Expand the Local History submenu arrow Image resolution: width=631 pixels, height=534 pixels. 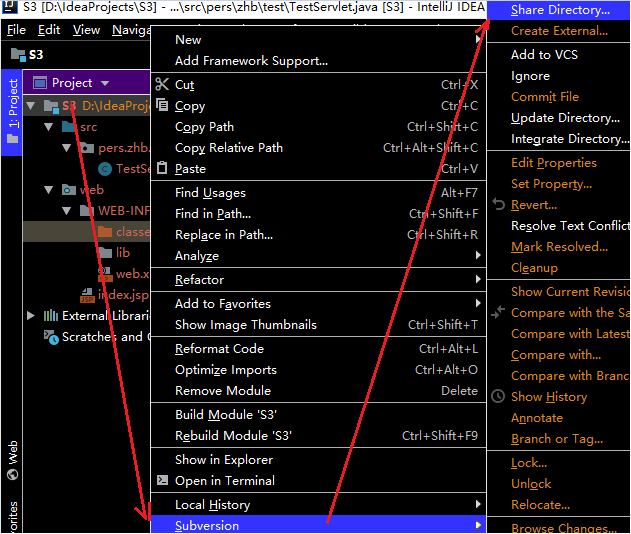(x=478, y=504)
